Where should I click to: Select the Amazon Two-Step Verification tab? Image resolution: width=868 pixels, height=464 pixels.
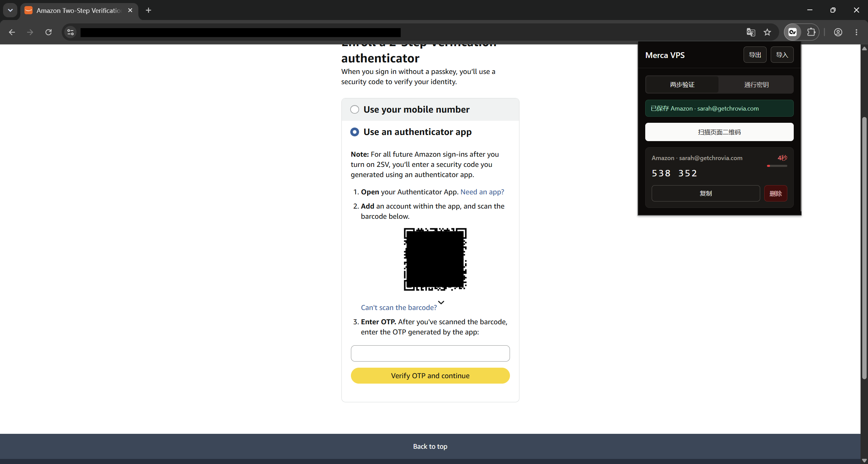click(x=79, y=11)
